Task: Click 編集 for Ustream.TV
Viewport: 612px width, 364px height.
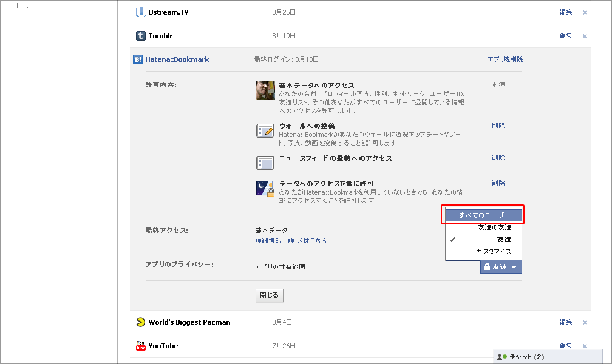Action: pyautogui.click(x=566, y=12)
